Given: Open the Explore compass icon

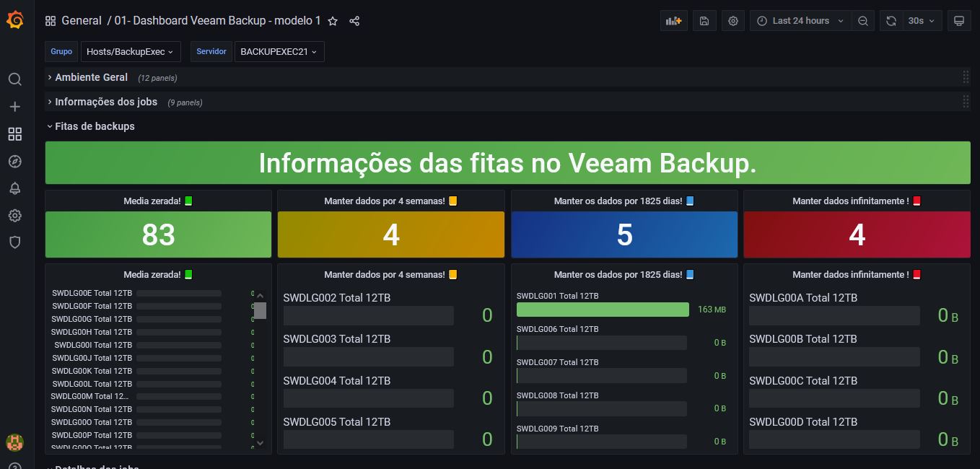Looking at the screenshot, I should click(14, 162).
